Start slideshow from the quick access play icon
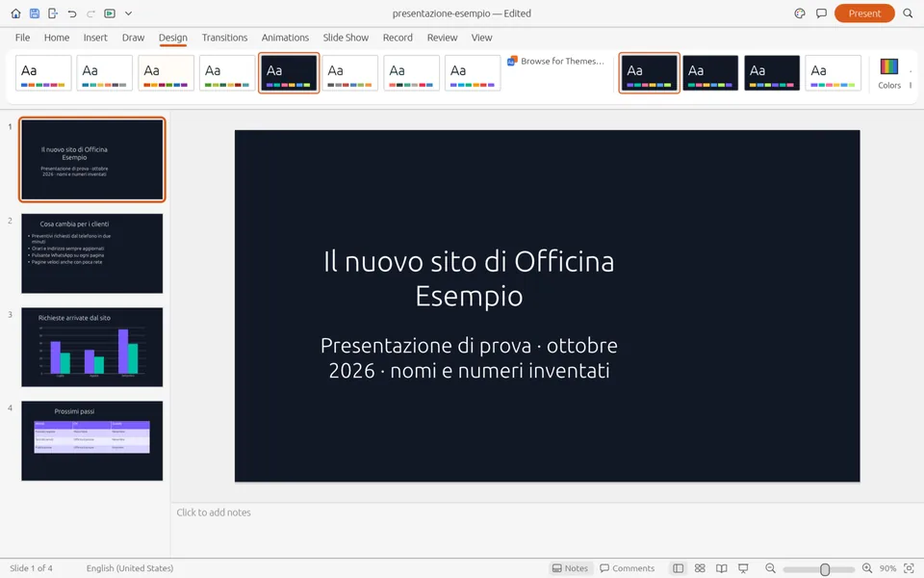Screen dimensions: 924x578 pyautogui.click(x=110, y=13)
